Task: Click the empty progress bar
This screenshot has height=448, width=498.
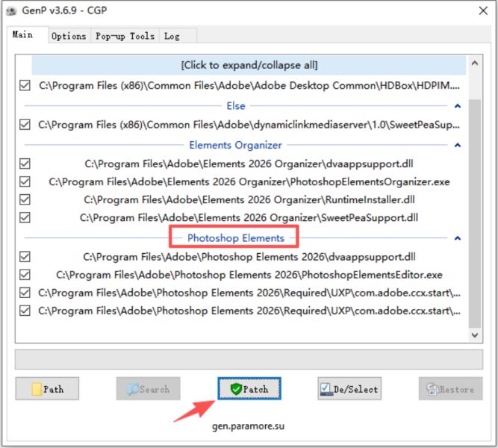Action: click(x=249, y=359)
